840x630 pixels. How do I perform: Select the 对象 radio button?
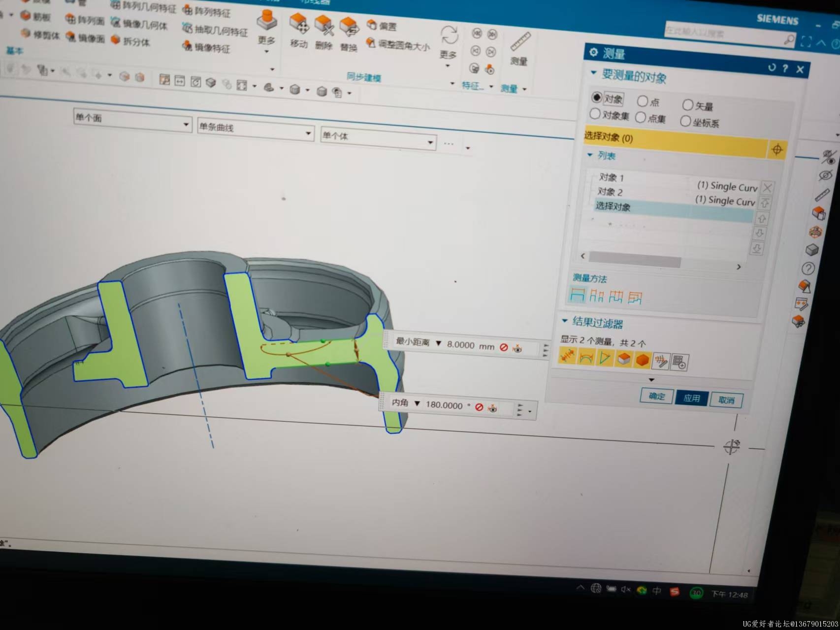596,97
